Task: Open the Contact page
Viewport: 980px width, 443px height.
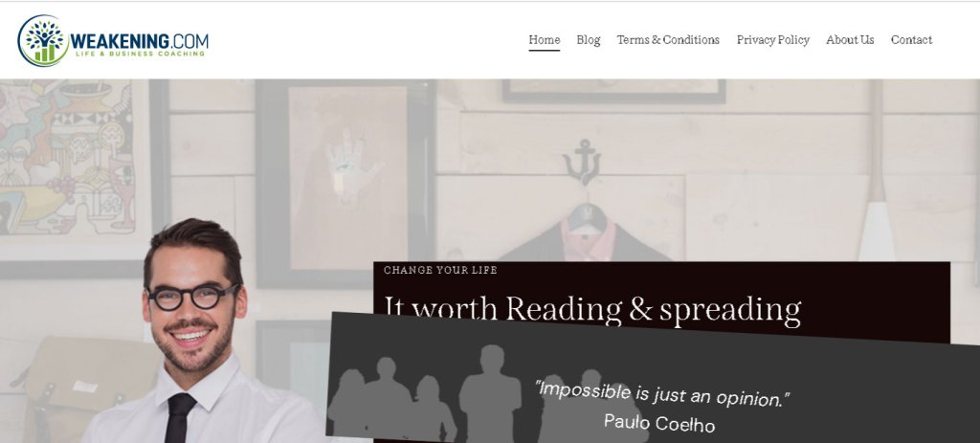Action: pos(911,40)
